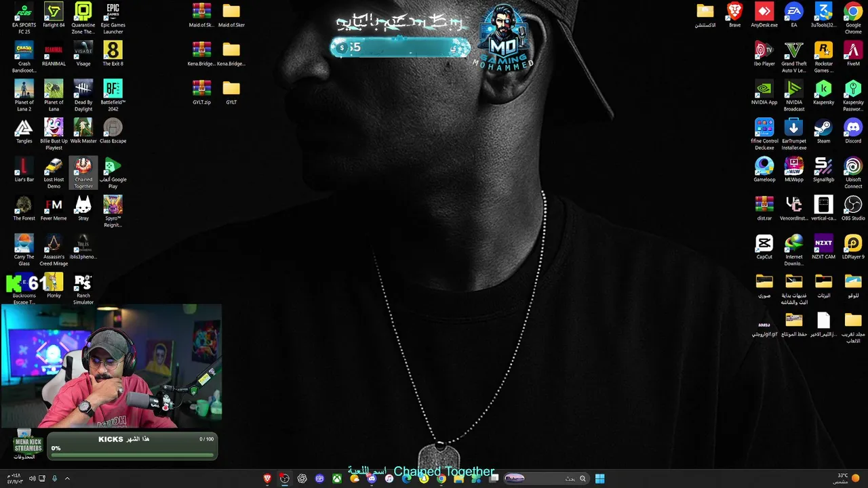Open the Fever Meme shortcut

tap(54, 208)
